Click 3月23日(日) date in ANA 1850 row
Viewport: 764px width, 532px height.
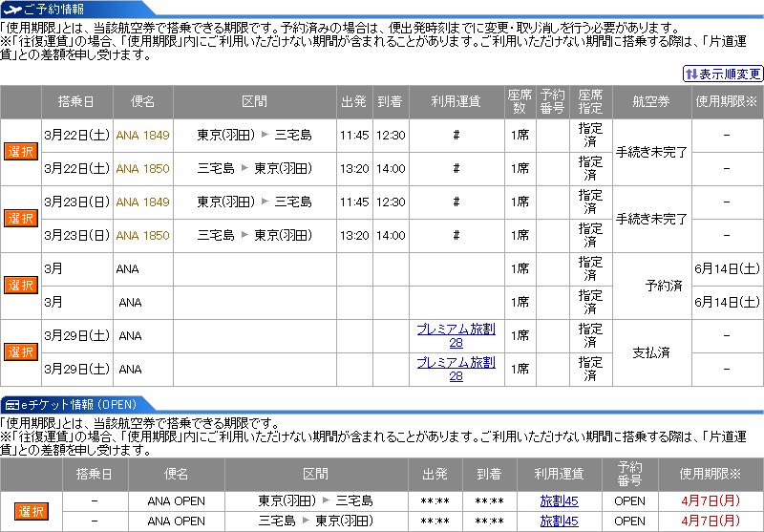(x=77, y=235)
